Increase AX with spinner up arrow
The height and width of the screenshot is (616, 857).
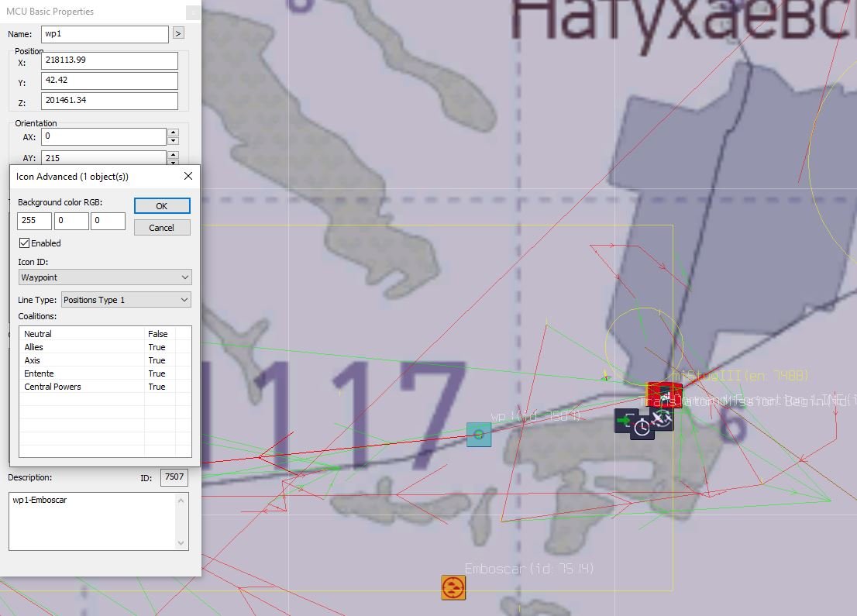pyautogui.click(x=174, y=132)
